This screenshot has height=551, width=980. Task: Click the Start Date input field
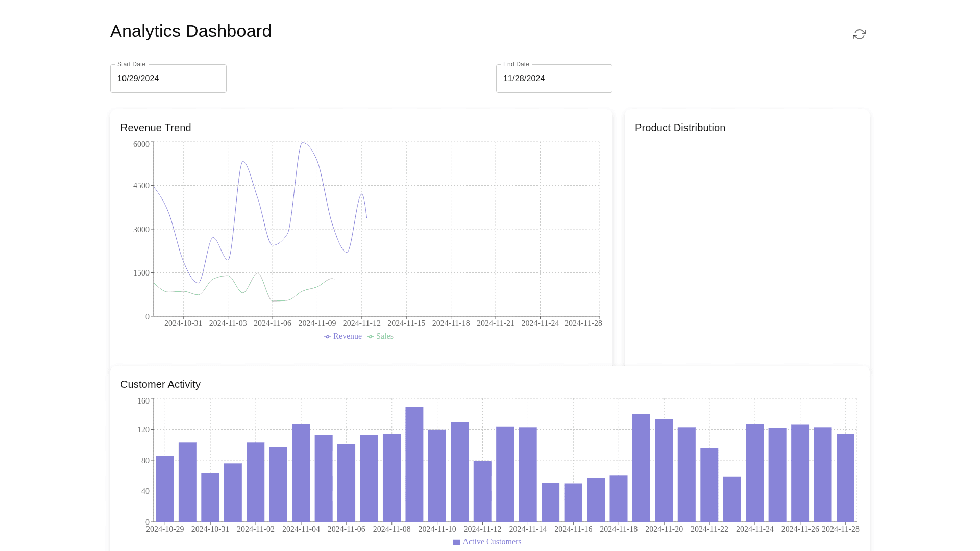point(168,79)
